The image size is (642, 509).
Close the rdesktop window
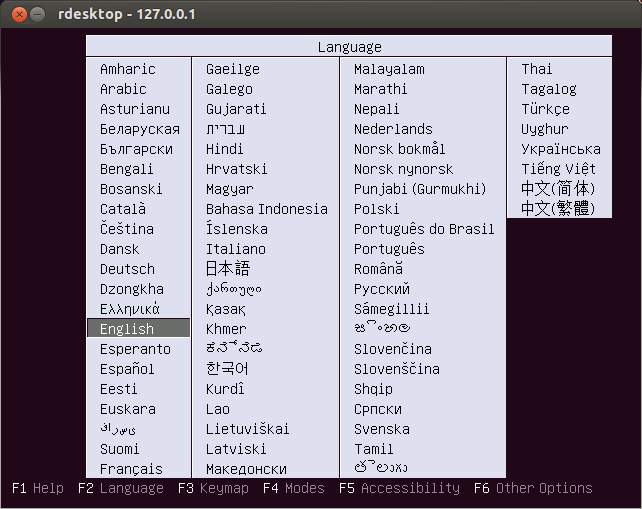(19, 14)
